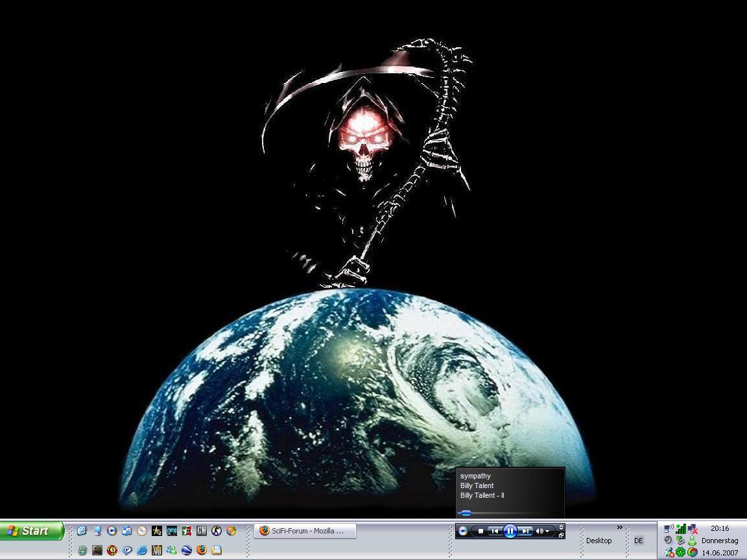
Task: Open the Start menu
Action: click(x=31, y=531)
